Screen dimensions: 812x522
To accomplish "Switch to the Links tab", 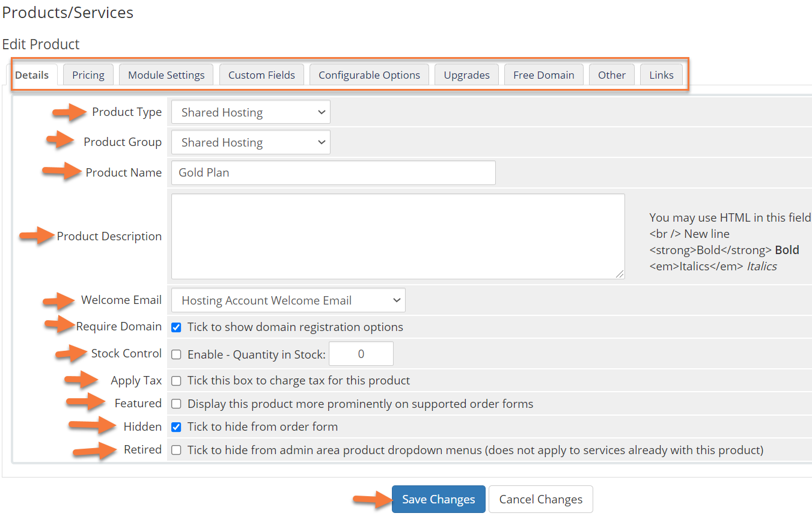I will point(661,75).
